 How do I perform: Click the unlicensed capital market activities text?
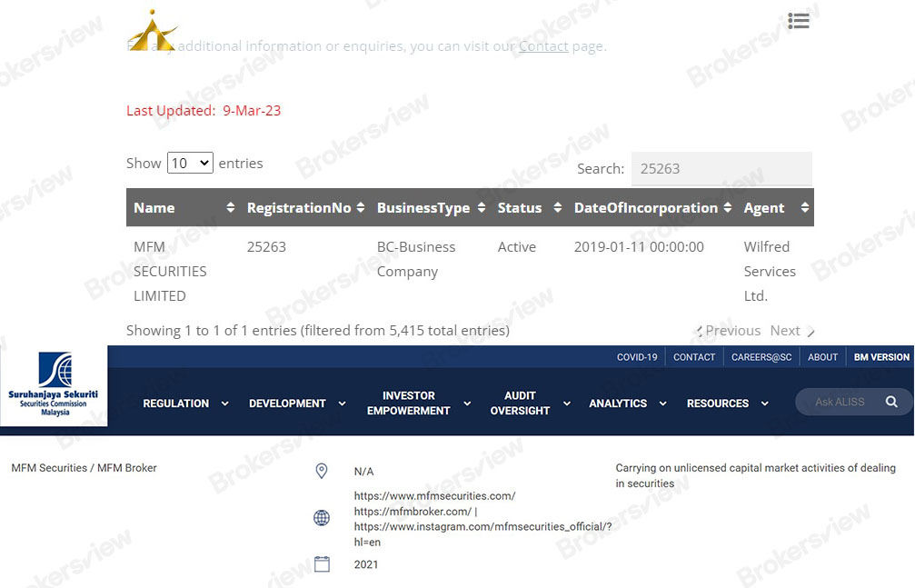(756, 475)
